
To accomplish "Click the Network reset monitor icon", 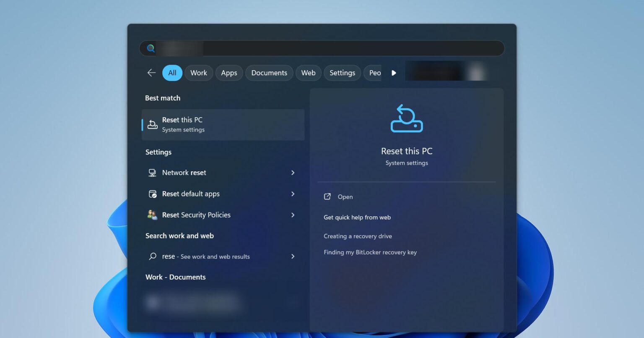I will coord(153,173).
